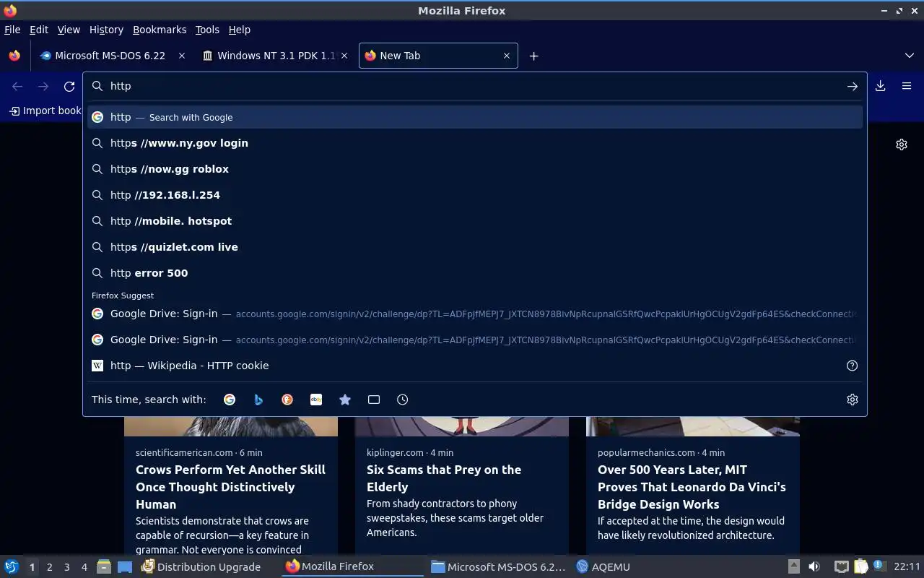Open the crows recursion article headline
This screenshot has height=578, width=924.
click(230, 487)
